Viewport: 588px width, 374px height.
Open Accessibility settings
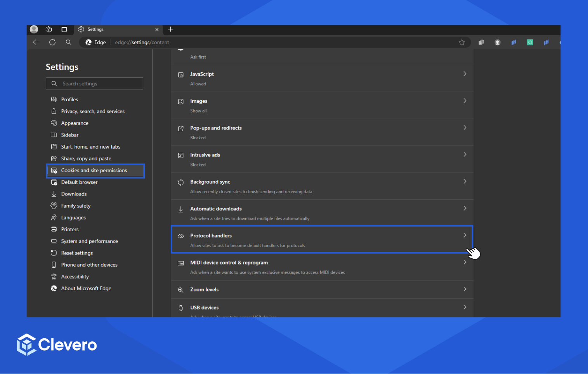point(75,277)
